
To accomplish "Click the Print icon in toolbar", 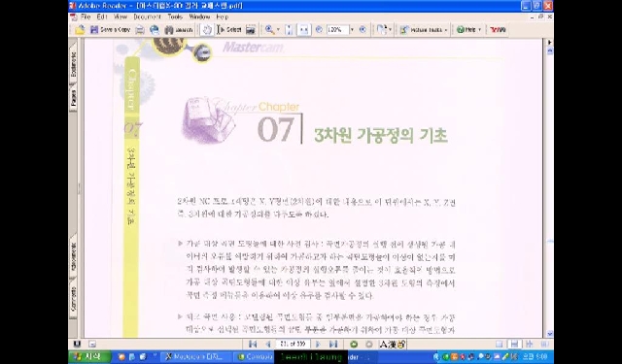I will 140,30.
